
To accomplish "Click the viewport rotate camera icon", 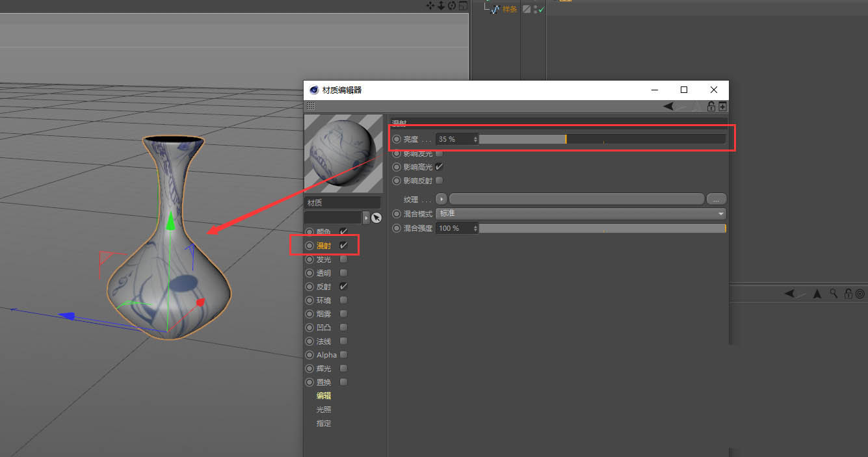I will (451, 5).
